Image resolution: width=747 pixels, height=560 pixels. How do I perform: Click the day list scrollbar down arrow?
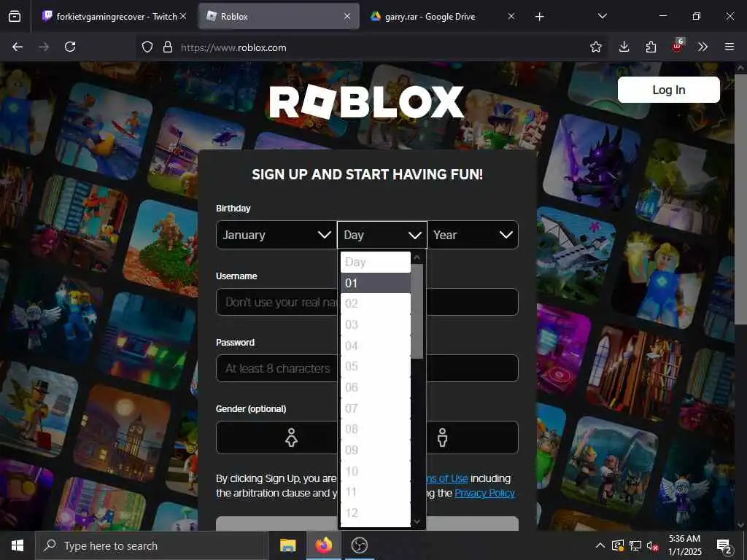point(417,521)
